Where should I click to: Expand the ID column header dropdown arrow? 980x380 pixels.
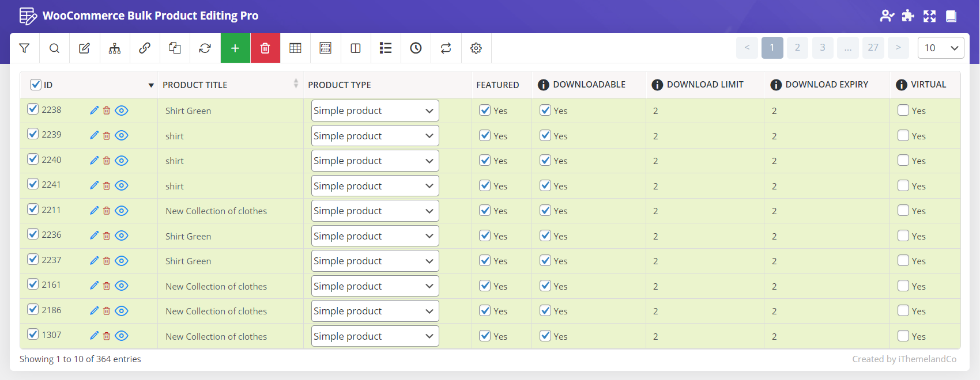[x=151, y=85]
